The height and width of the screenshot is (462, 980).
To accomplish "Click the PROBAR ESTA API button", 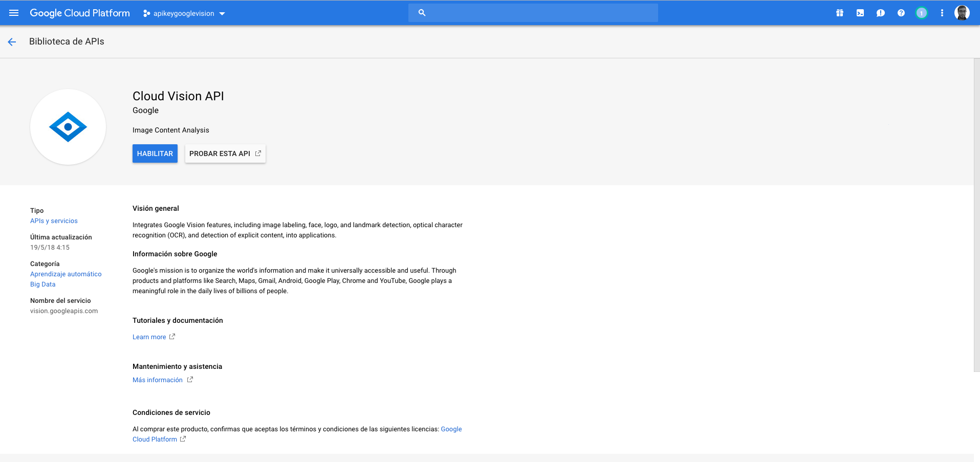I will point(225,153).
